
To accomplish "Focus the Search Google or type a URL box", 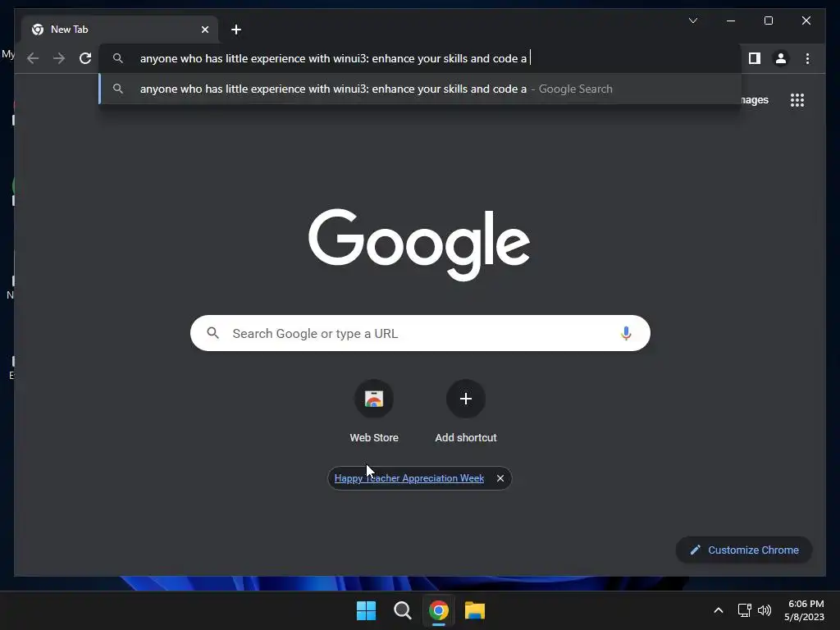I will coord(420,333).
